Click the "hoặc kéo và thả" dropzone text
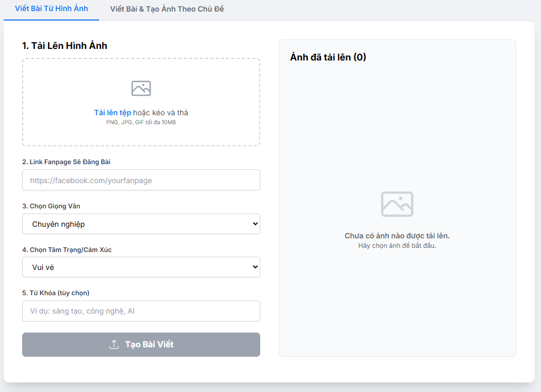 click(x=161, y=113)
